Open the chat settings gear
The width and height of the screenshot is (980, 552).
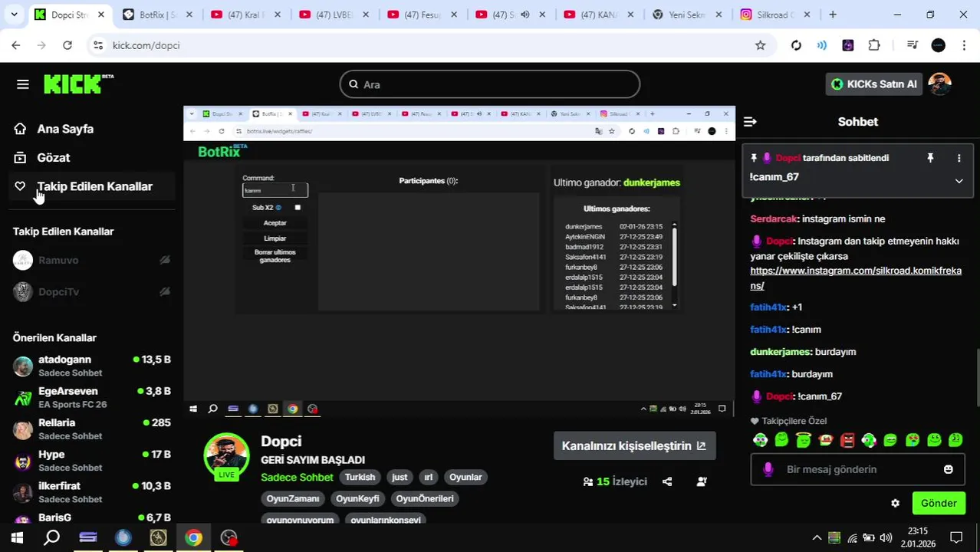[x=895, y=504]
